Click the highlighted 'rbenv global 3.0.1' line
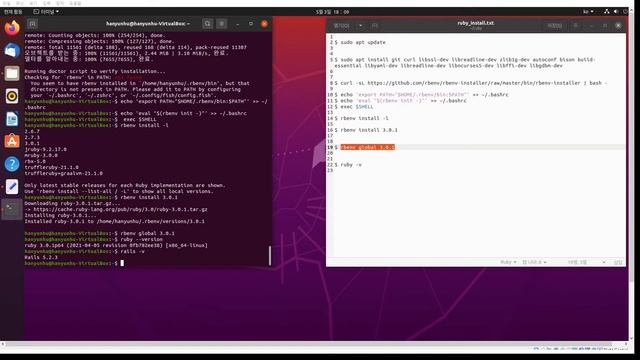Image resolution: width=640 pixels, height=360 pixels. pos(367,147)
